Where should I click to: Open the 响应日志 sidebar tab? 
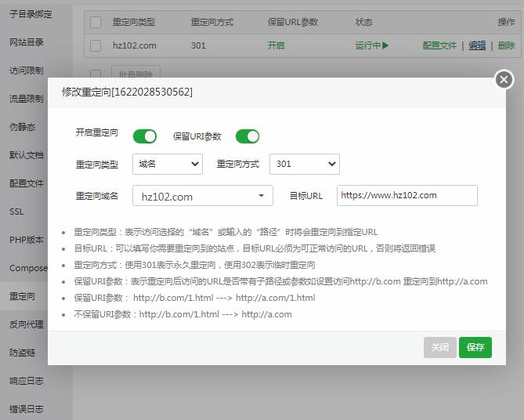click(27, 381)
